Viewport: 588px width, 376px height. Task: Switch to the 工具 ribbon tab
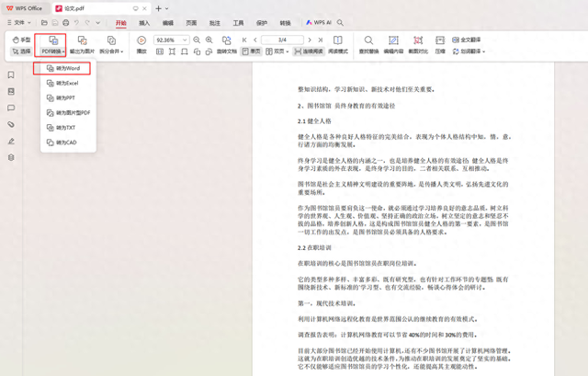coord(238,23)
